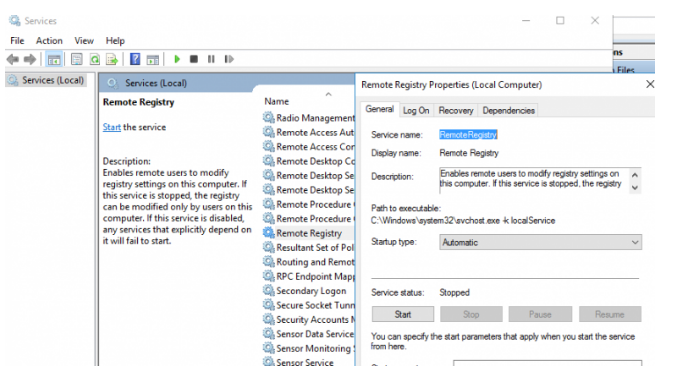Go back with the toolbar Back arrow
The height and width of the screenshot is (382, 679).
13,59
